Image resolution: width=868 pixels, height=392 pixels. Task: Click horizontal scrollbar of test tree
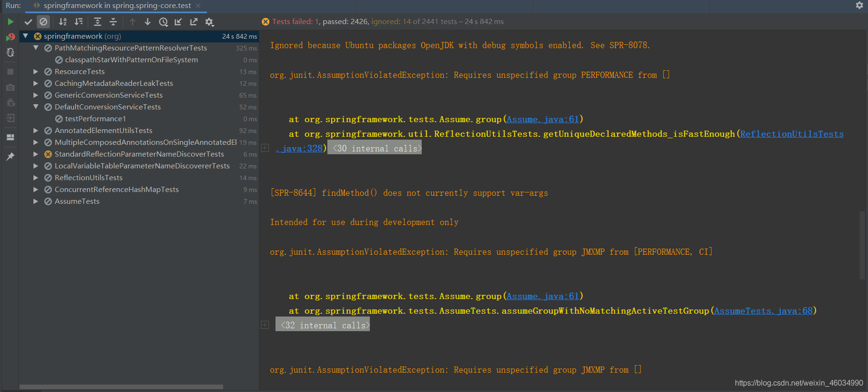(121, 387)
